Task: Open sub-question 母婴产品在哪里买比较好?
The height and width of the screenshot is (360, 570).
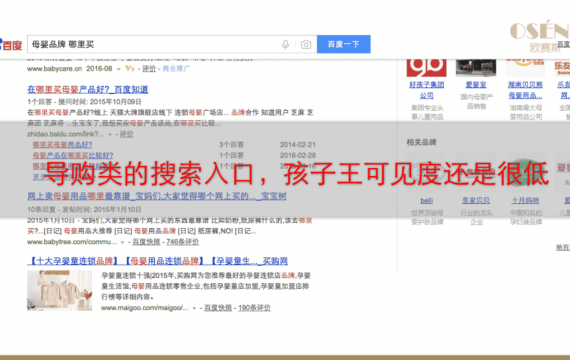Action: tap(73, 156)
